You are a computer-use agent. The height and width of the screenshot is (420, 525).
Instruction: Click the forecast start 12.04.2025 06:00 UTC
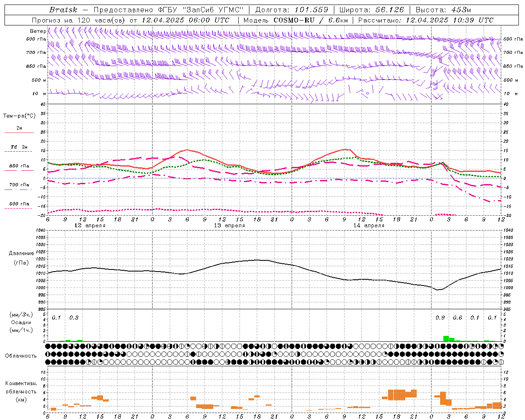coord(185,20)
